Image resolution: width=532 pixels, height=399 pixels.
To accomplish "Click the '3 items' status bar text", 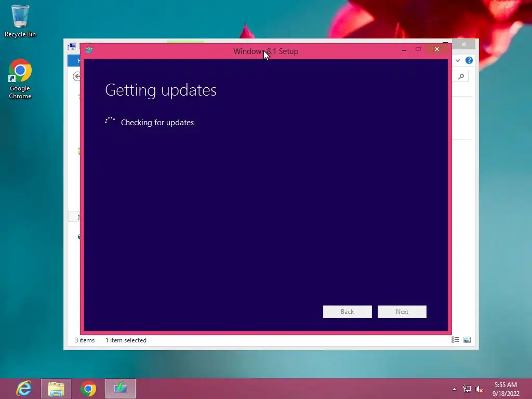I will pyautogui.click(x=85, y=340).
